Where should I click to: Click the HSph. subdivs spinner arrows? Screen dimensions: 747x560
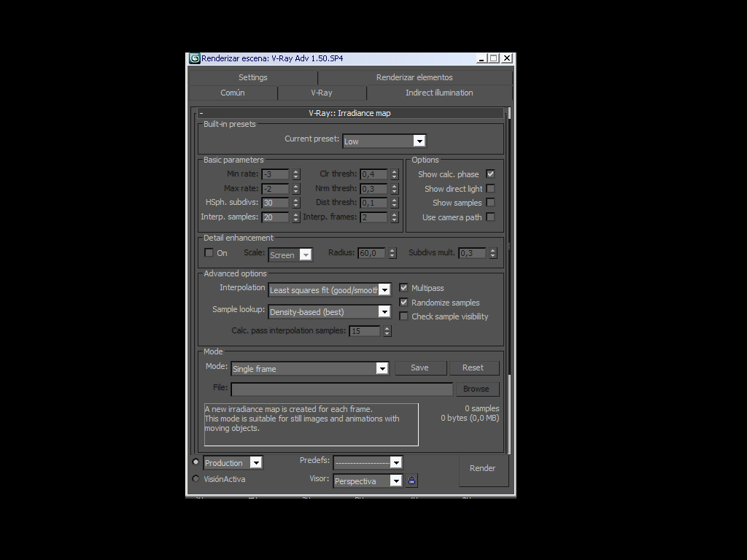pos(296,203)
